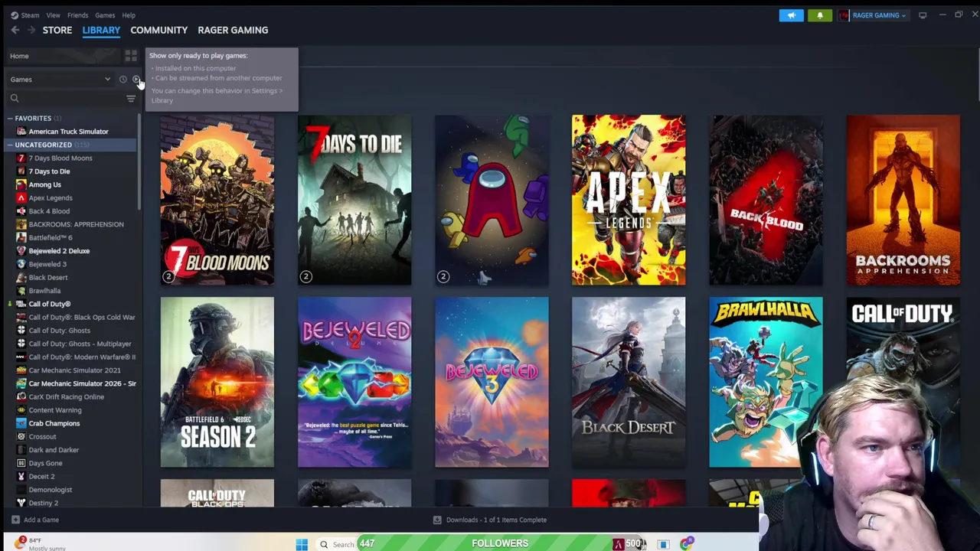Select American Truck Simulator in sidebar

click(68, 132)
